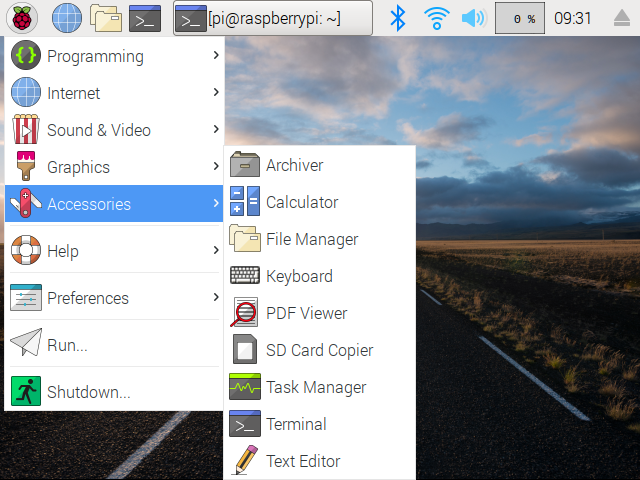Click the Keyboard icon in submenu
Viewport: 640px width, 480px height.
click(x=244, y=275)
